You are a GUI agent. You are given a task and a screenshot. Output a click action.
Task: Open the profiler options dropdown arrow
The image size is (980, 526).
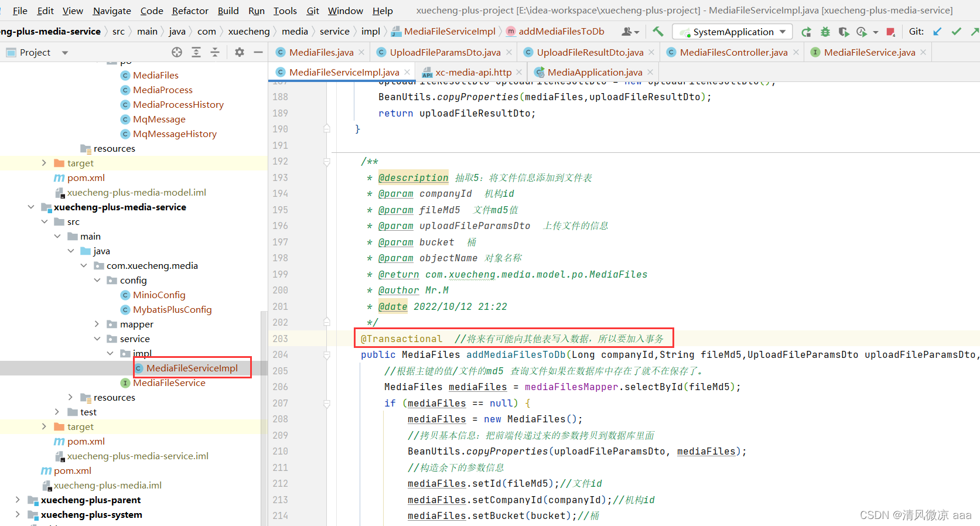[876, 32]
